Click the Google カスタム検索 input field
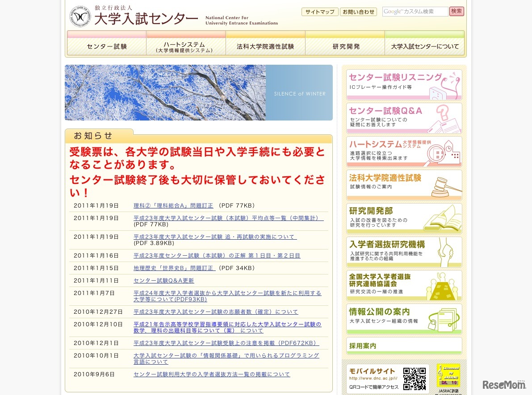Image resolution: width=532 pixels, height=395 pixels. (x=415, y=11)
